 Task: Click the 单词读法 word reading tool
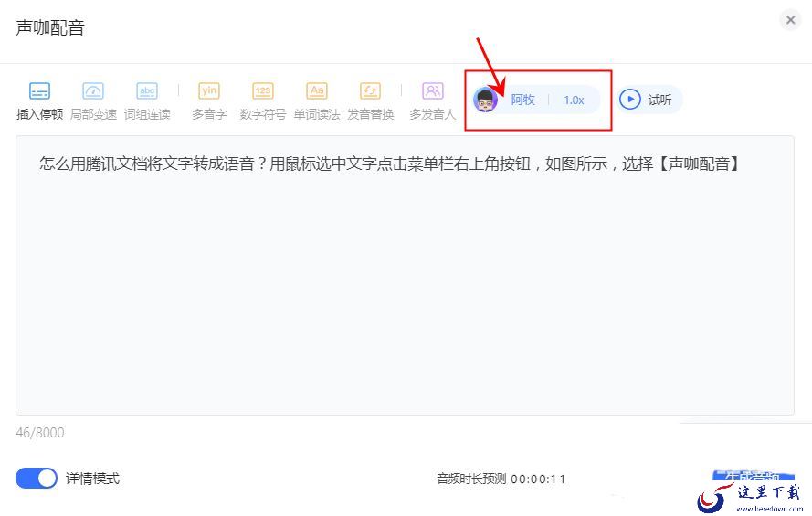click(x=316, y=100)
